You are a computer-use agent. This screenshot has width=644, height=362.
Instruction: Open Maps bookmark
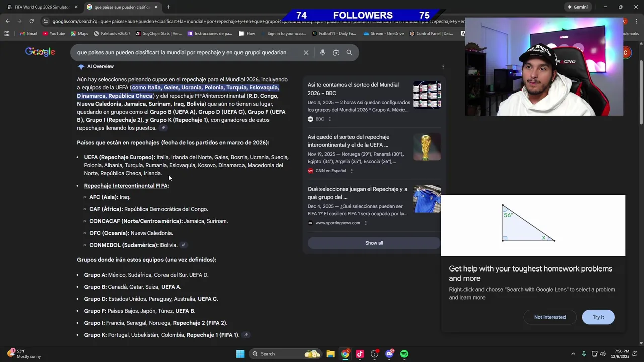coord(79,34)
